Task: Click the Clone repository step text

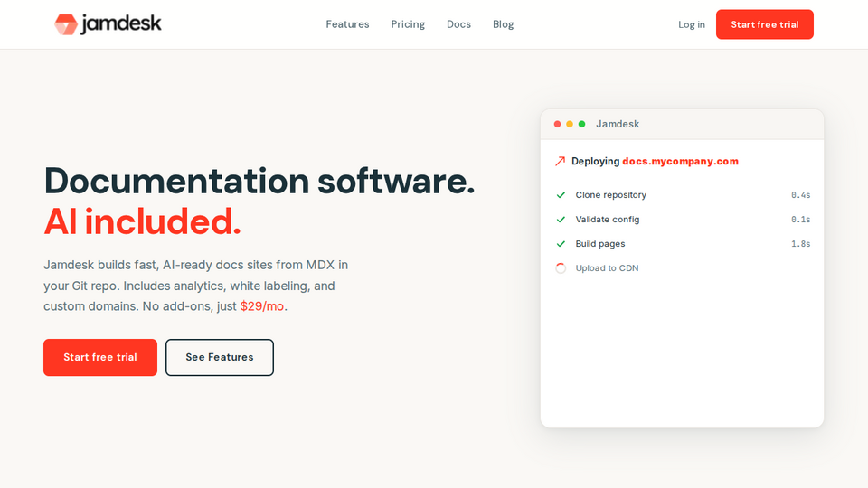Action: (610, 195)
